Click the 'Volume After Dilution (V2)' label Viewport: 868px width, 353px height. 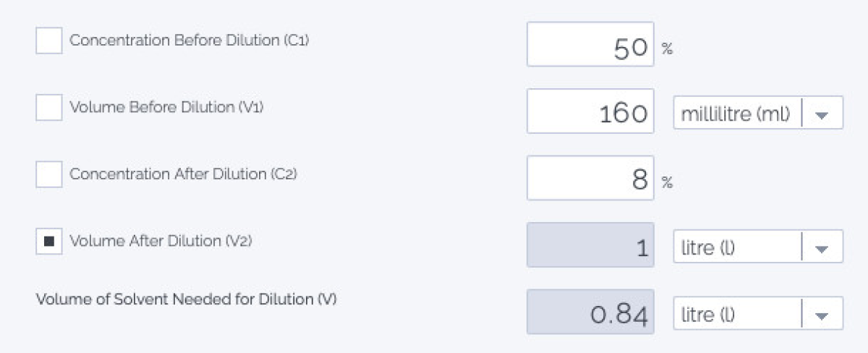click(161, 242)
